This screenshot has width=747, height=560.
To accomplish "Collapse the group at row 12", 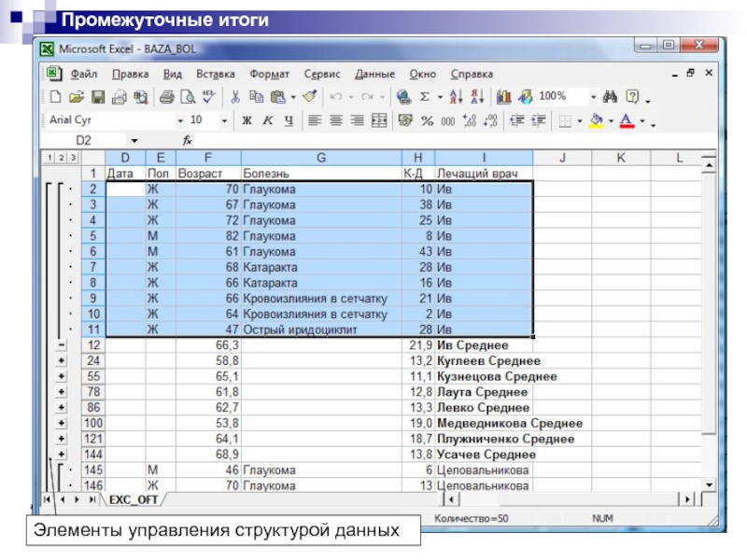I will (61, 345).
